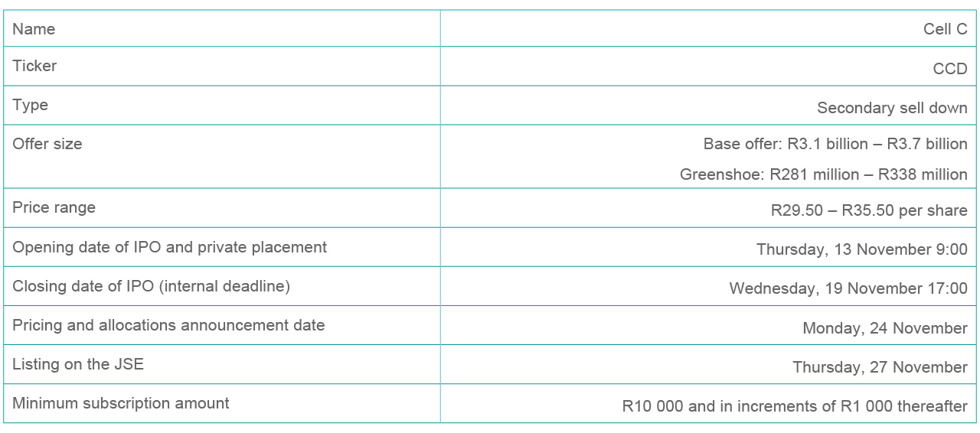
Task: Select the "Wednesday, 19 November 17:00" value
Action: (848, 288)
